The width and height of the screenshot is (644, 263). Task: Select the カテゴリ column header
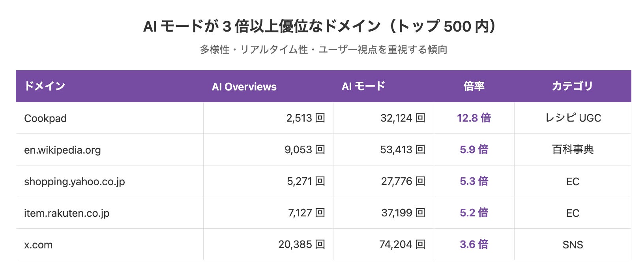[572, 86]
